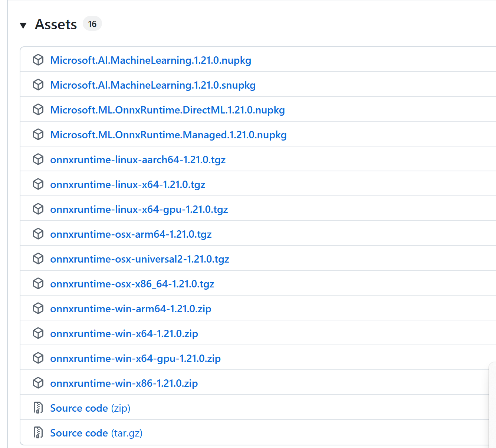Click package icon beside onnxruntime-win-arm64 zip
Screen dimensions: 496x448
point(38,308)
